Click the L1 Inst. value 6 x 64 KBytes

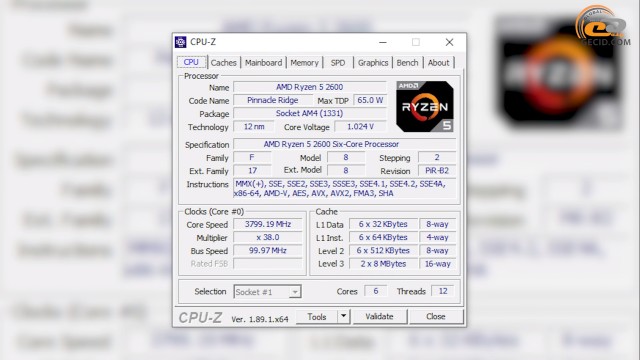click(383, 237)
